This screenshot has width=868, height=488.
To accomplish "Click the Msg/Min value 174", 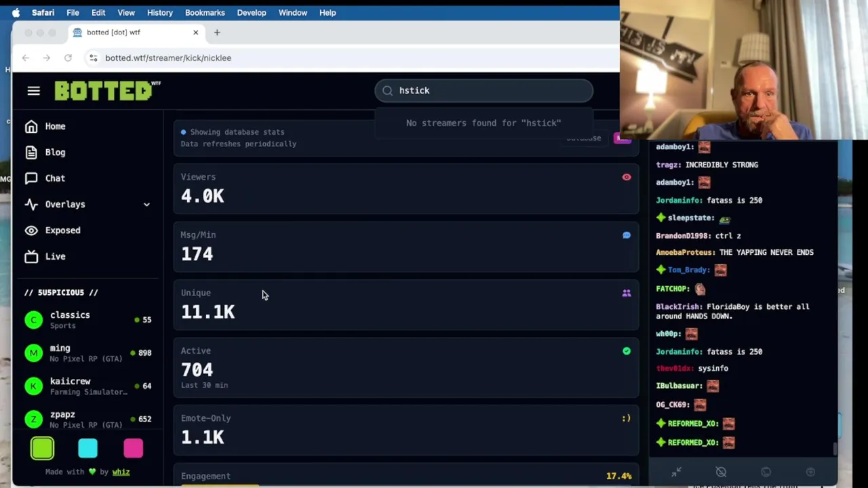I will (197, 254).
